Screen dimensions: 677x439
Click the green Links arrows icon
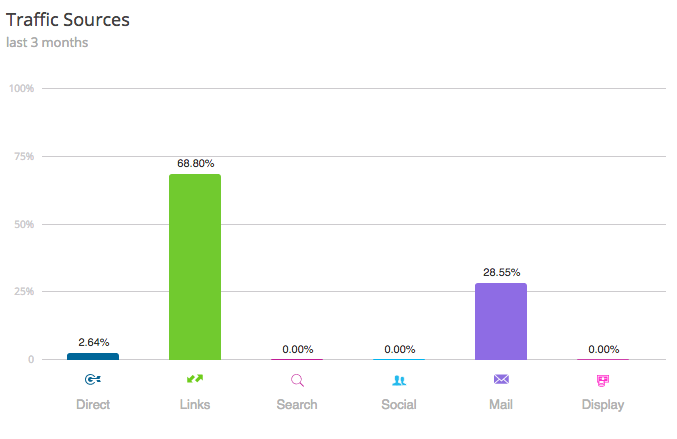(195, 380)
